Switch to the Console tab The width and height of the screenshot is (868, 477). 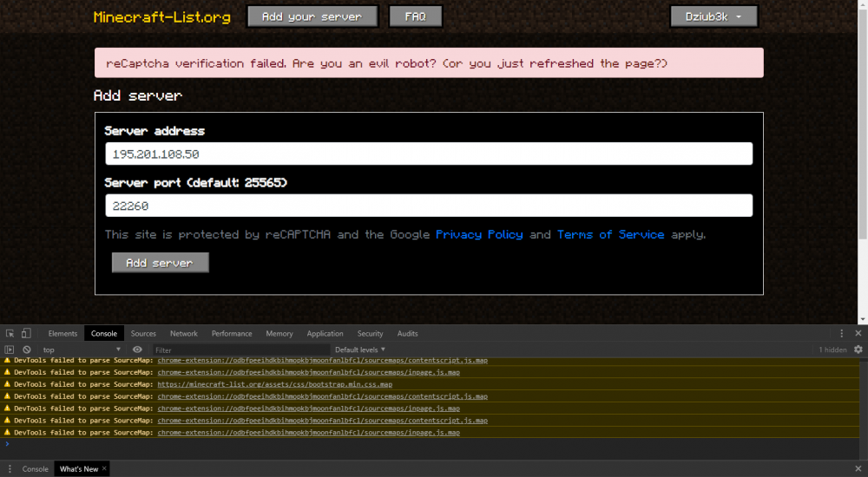coord(104,334)
